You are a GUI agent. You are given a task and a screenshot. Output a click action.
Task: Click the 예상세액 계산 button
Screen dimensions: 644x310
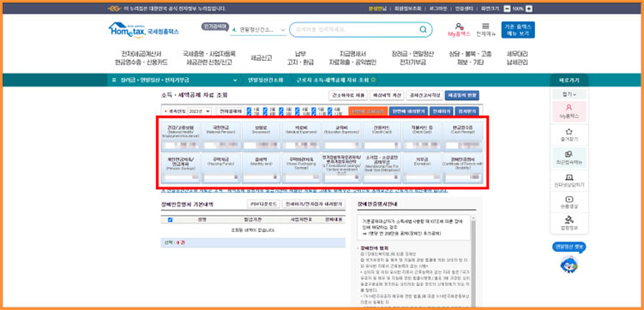pyautogui.click(x=386, y=95)
